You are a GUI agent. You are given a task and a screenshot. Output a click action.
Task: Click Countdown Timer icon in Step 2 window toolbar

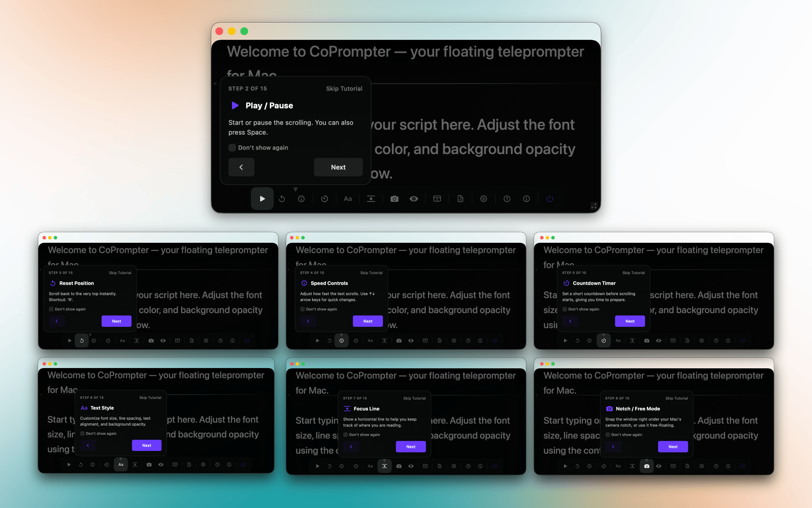325,199
